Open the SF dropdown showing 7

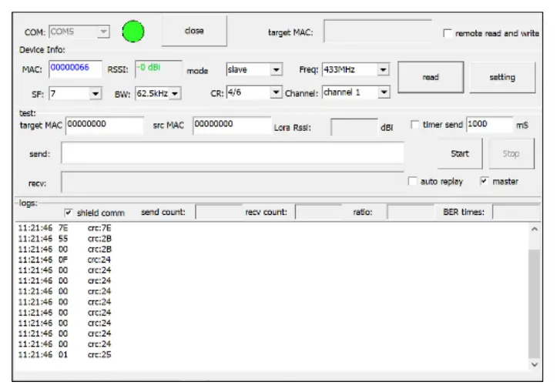(x=95, y=94)
